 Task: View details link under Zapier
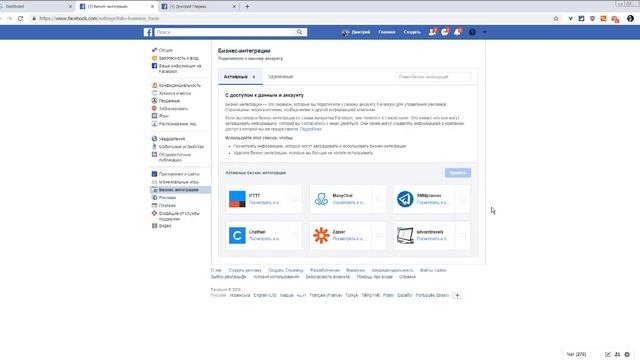[x=349, y=239]
